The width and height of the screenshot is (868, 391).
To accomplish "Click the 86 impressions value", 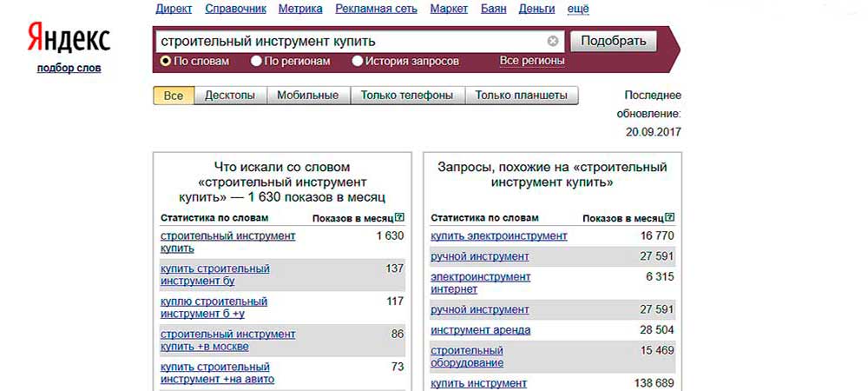I will (397, 335).
